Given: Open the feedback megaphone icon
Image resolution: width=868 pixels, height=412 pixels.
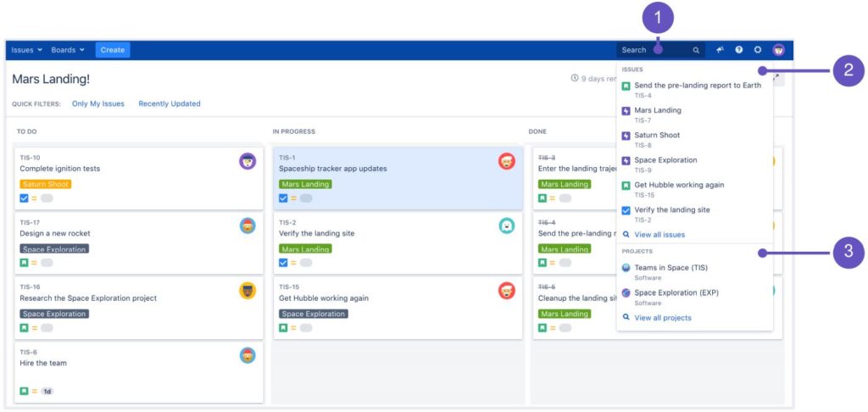Looking at the screenshot, I should click(x=721, y=50).
